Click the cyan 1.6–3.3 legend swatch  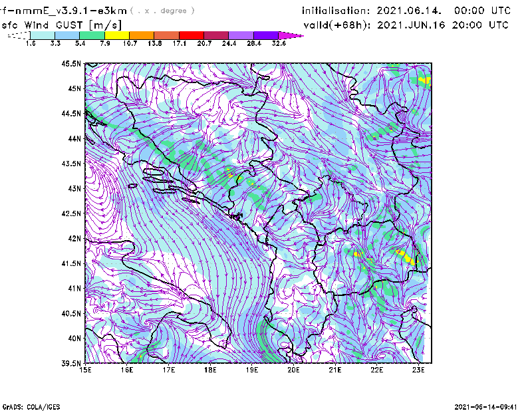click(43, 35)
